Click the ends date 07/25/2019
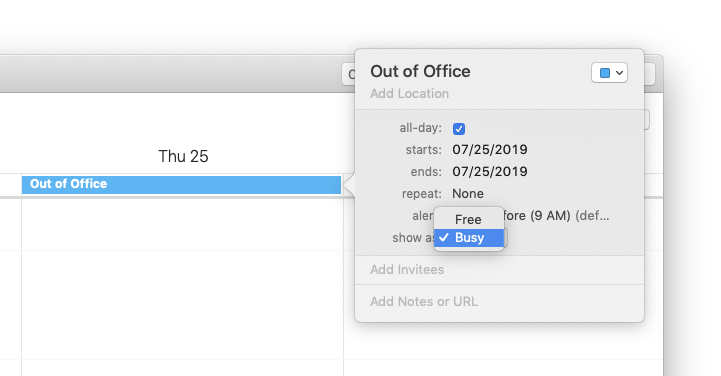 (x=490, y=171)
